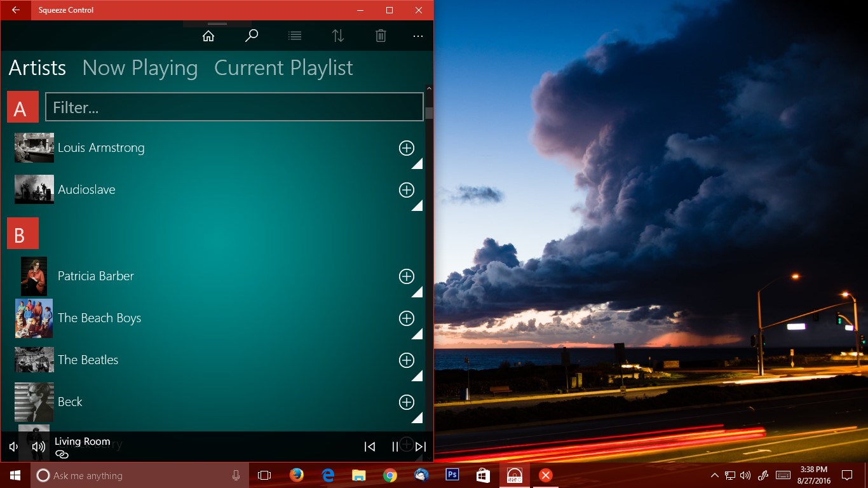
Task: Toggle volume using the loud speaker icon
Action: click(x=37, y=446)
